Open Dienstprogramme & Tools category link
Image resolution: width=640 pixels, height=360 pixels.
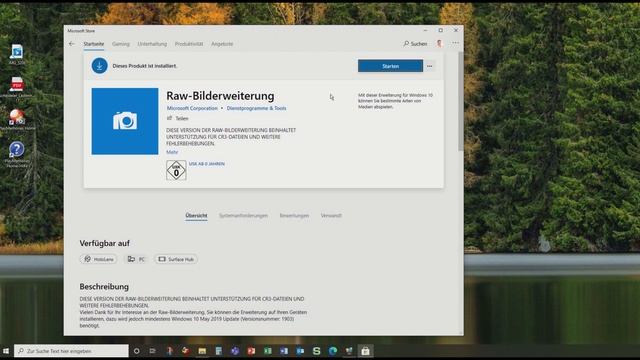256,108
